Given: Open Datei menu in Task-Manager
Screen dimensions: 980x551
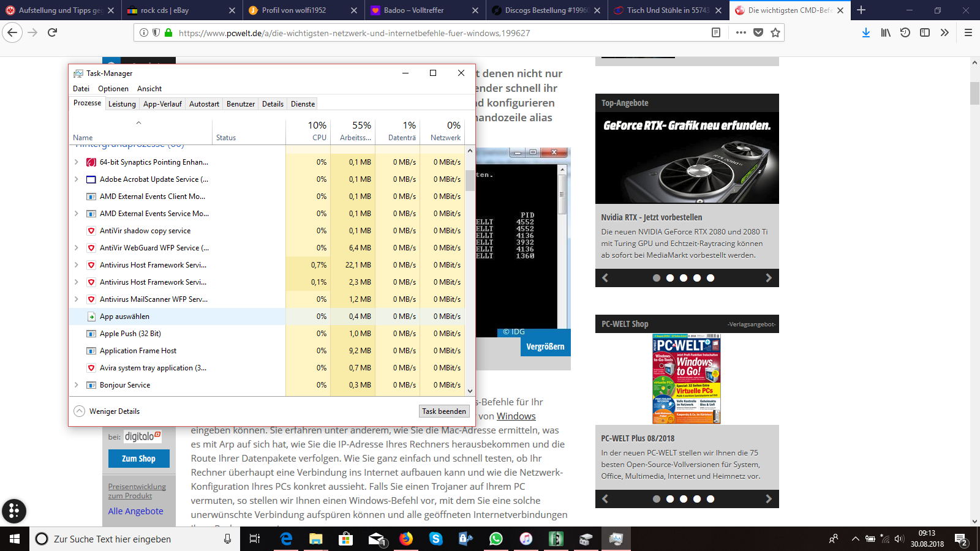Looking at the screenshot, I should 81,89.
